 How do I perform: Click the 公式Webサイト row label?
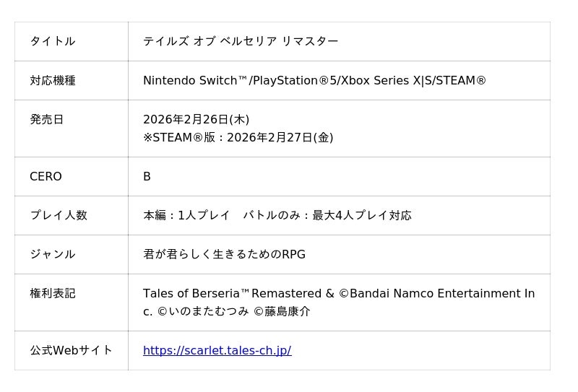[x=71, y=350]
